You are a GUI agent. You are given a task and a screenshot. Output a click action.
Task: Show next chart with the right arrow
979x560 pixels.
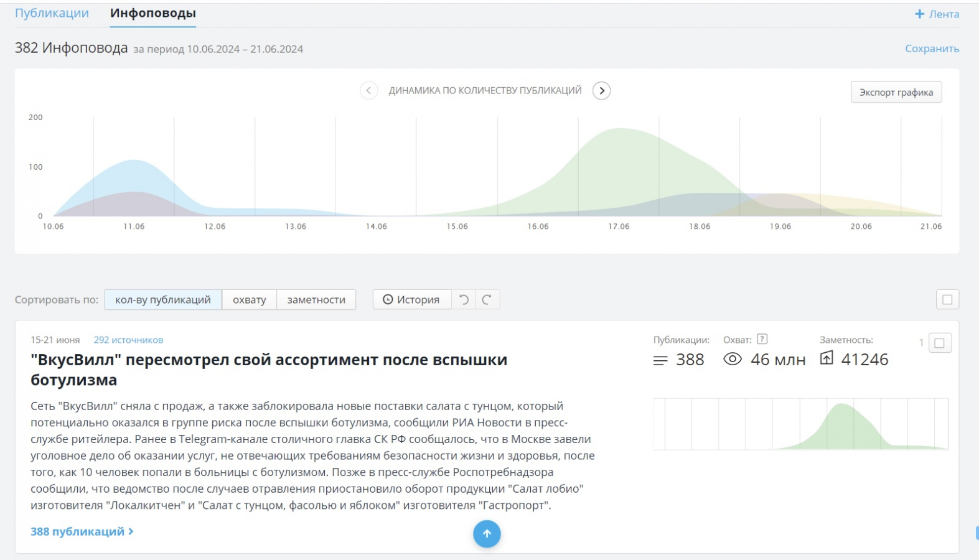[601, 91]
